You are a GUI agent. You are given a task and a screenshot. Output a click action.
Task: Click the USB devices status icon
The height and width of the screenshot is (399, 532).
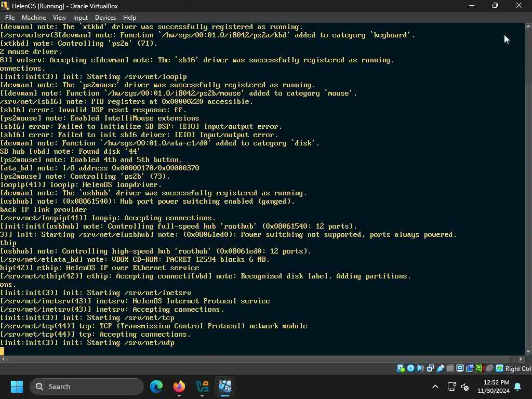(x=441, y=368)
